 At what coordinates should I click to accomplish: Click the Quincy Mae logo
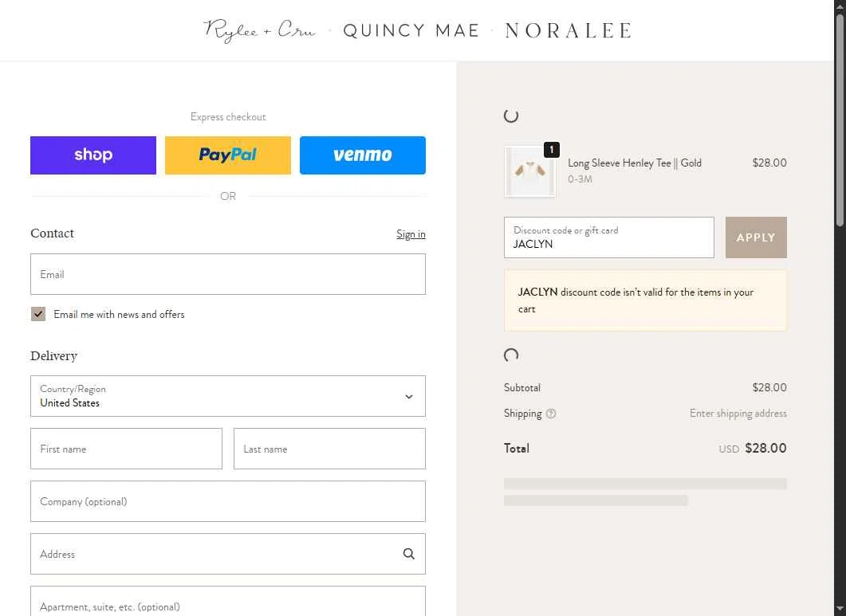coord(411,31)
